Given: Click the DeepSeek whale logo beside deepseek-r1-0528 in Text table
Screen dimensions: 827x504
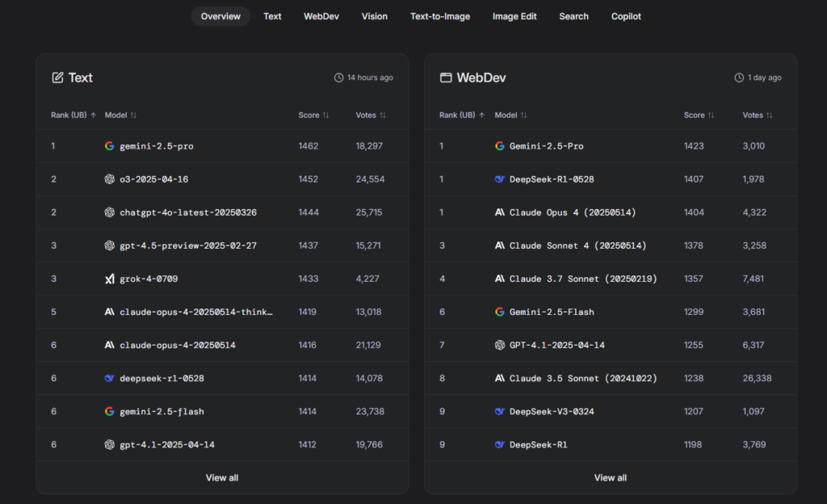Looking at the screenshot, I should (109, 379).
